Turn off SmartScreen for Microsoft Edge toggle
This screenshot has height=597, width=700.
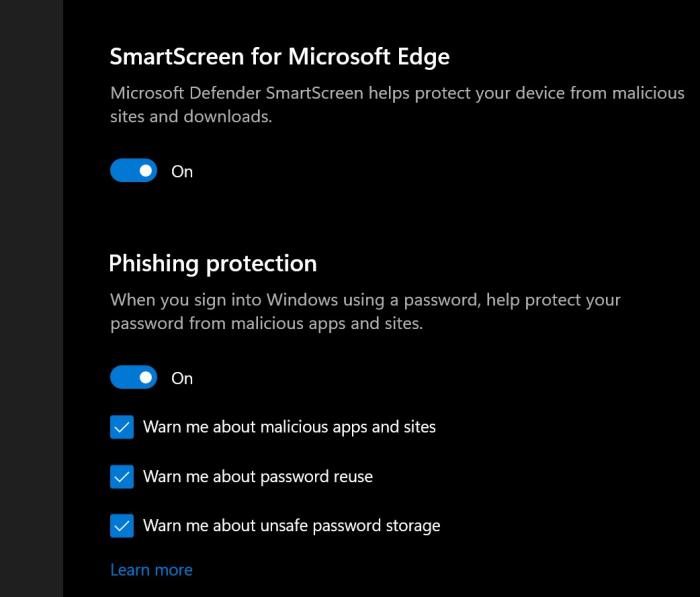(x=133, y=171)
